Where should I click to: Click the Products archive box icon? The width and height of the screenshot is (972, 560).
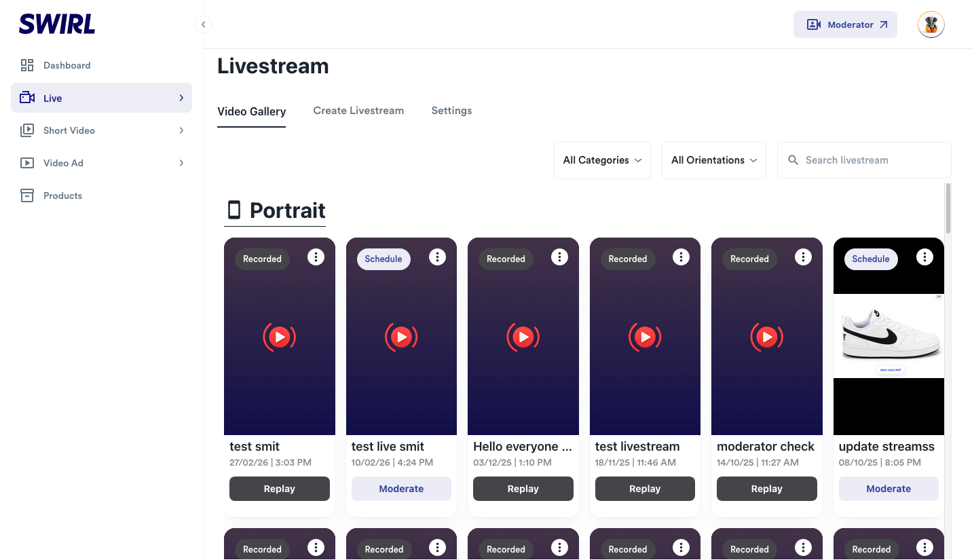point(27,195)
